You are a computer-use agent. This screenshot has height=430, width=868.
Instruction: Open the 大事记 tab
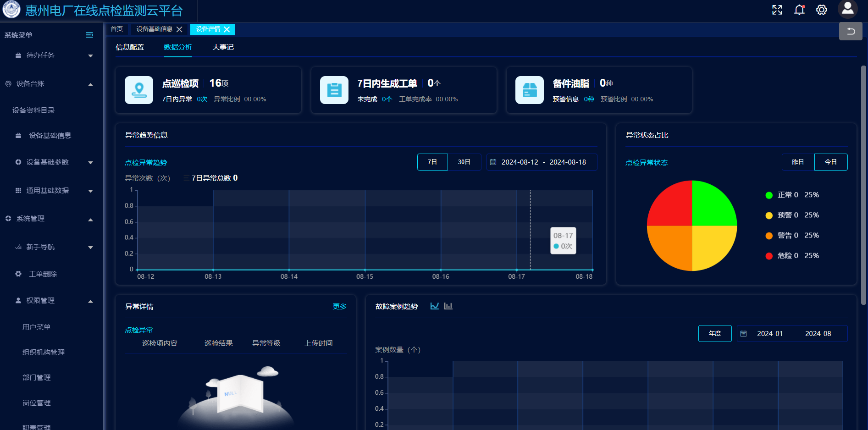click(x=223, y=47)
